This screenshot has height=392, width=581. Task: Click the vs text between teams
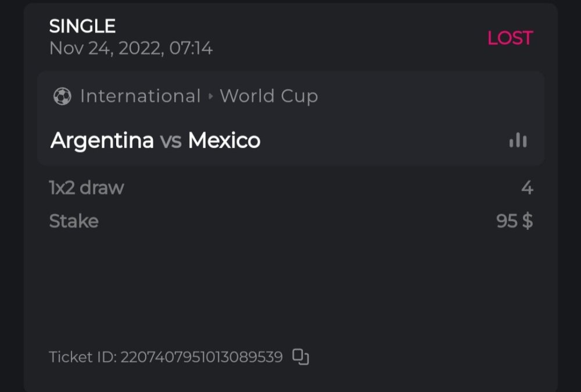tap(171, 141)
